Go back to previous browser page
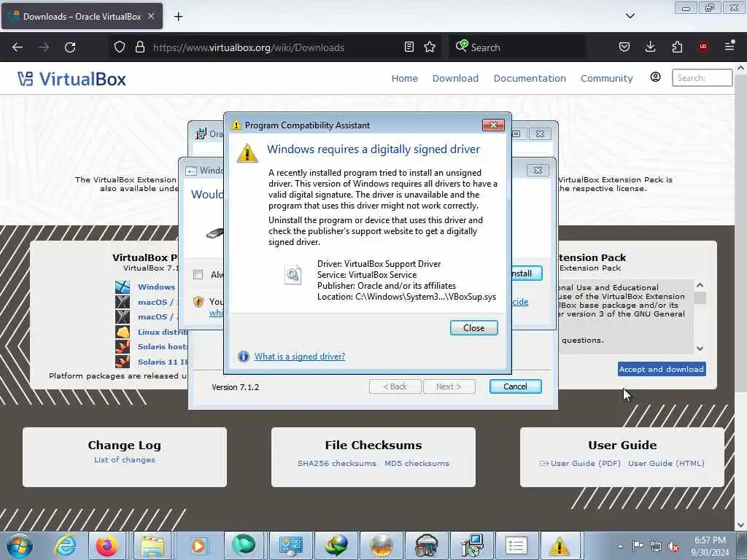The width and height of the screenshot is (747, 560). click(x=18, y=47)
